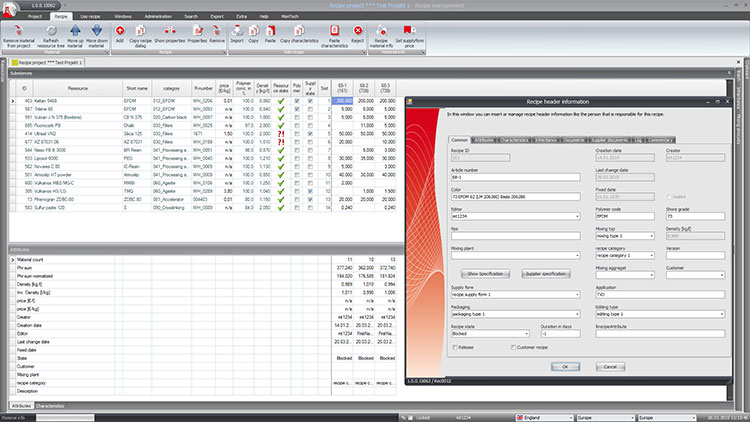
Task: Click the Article number input field
Action: [516, 177]
